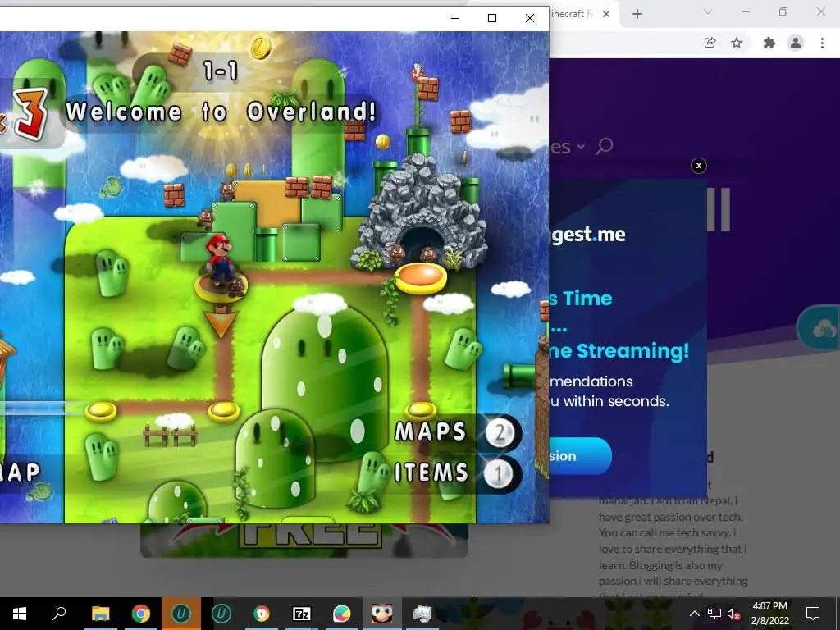This screenshot has height=630, width=840.
Task: Open Chrome three-dot menu
Action: [x=822, y=43]
